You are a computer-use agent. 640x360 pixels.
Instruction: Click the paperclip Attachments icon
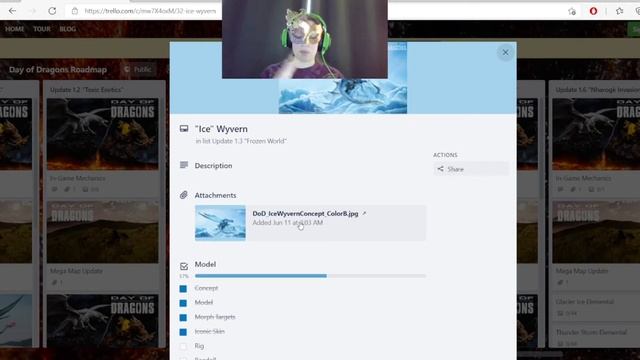point(184,195)
